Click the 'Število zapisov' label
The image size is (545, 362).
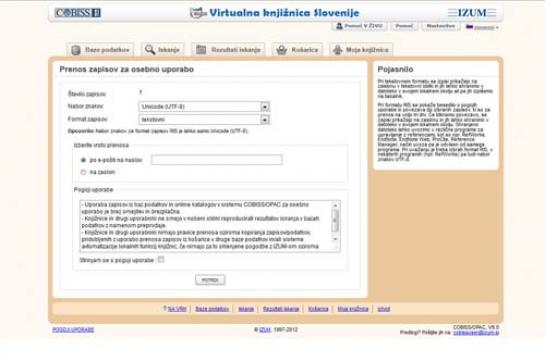(x=87, y=94)
